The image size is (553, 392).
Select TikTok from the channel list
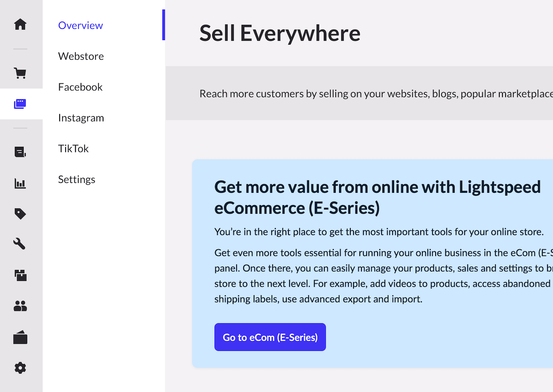pos(73,148)
